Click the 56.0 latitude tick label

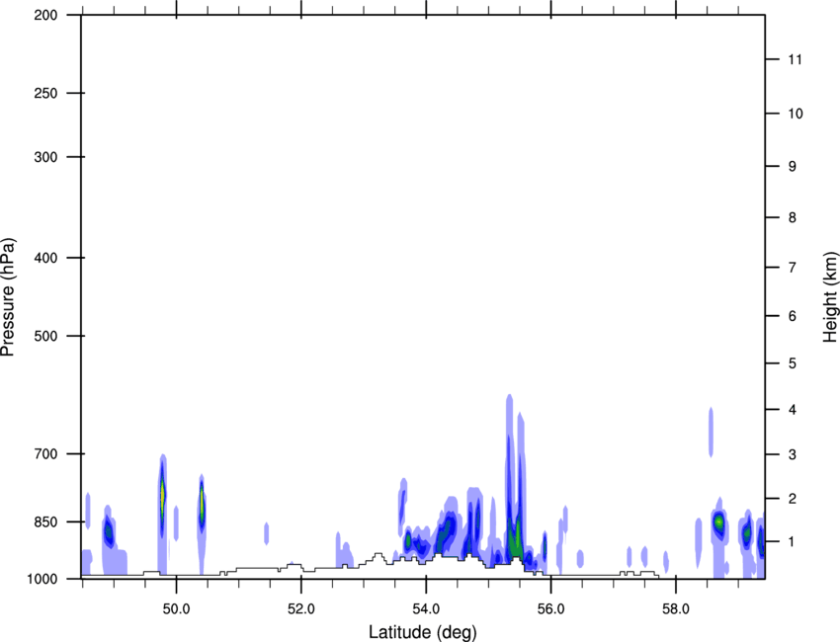tap(550, 609)
